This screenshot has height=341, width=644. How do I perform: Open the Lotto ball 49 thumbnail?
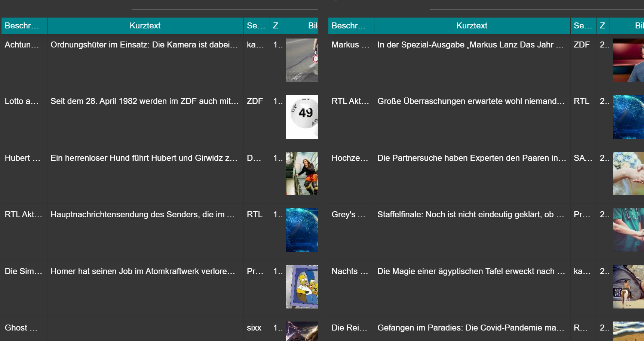click(x=302, y=117)
